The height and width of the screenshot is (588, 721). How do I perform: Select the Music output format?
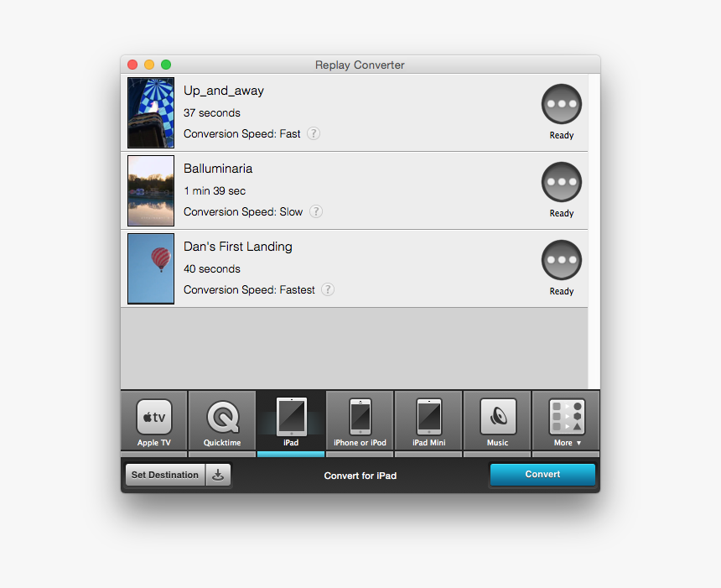(497, 421)
